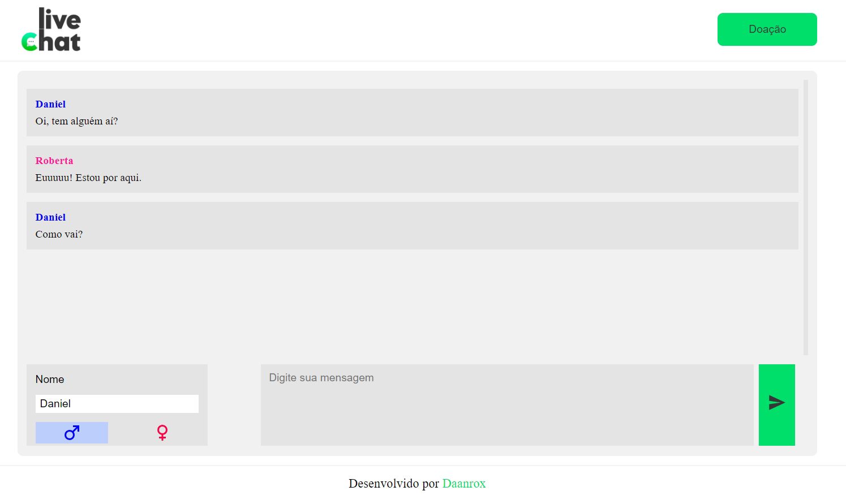Click the pink female icon below the name field
846x504 pixels.
coord(162,432)
